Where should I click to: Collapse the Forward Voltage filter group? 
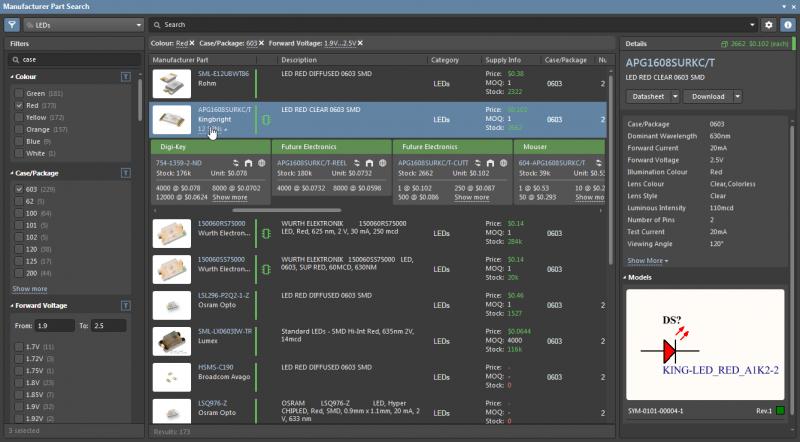(x=12, y=305)
